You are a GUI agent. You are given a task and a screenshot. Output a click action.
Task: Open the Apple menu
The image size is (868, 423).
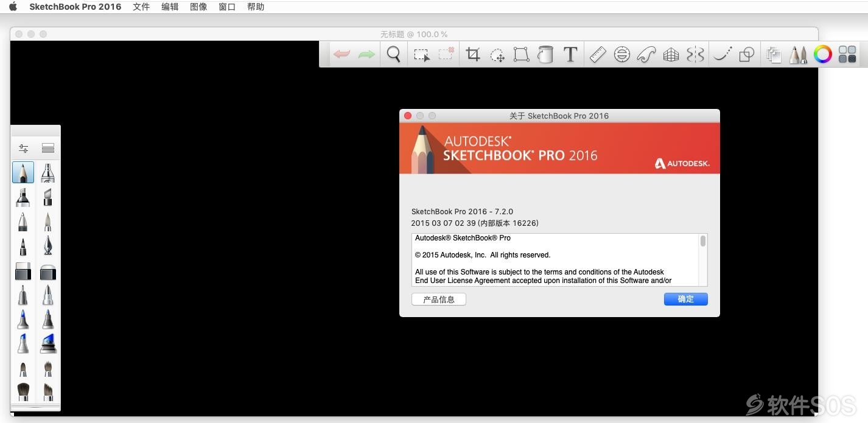(13, 7)
